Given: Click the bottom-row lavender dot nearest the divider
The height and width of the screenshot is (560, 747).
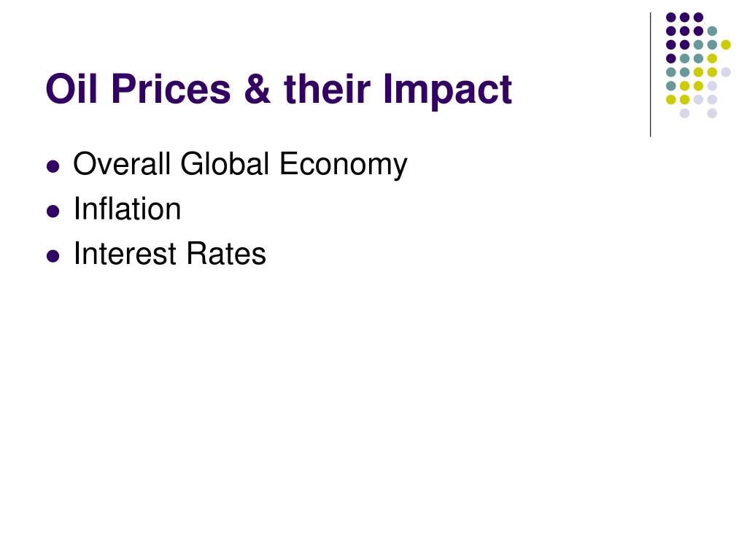Looking at the screenshot, I should coord(684,113).
